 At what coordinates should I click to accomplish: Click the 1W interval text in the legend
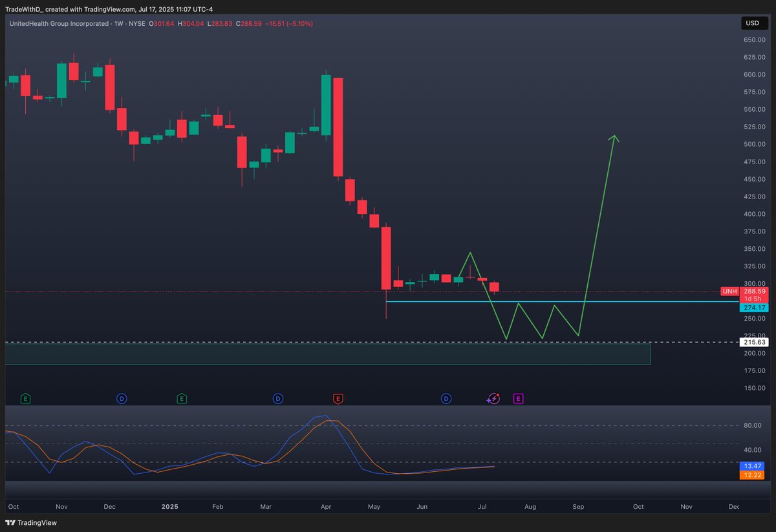click(x=118, y=23)
